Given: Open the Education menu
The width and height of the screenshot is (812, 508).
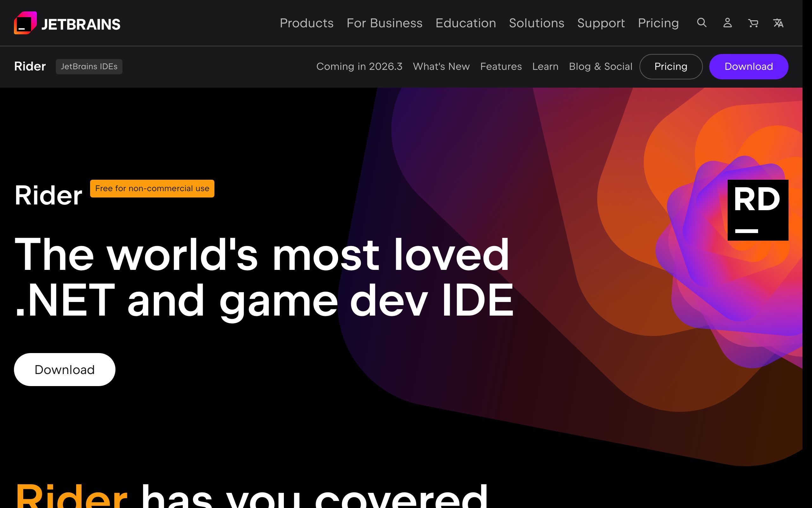Looking at the screenshot, I should point(466,23).
